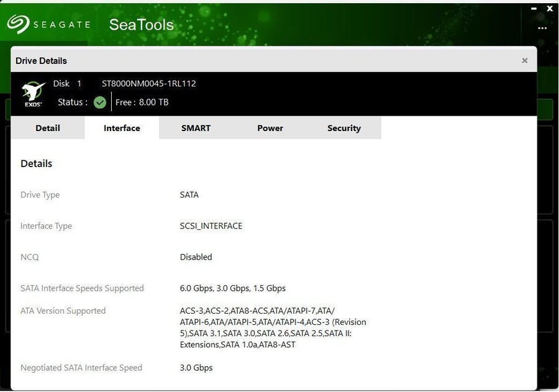
Task: Go to the Power tab
Action: pos(270,128)
